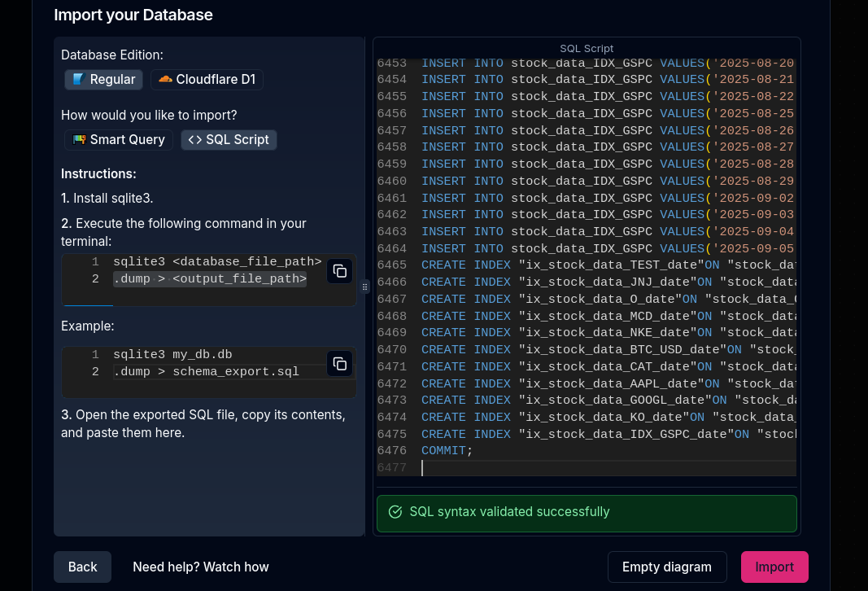This screenshot has height=591, width=868.
Task: Switch import method to Smart Query
Action: click(x=119, y=140)
